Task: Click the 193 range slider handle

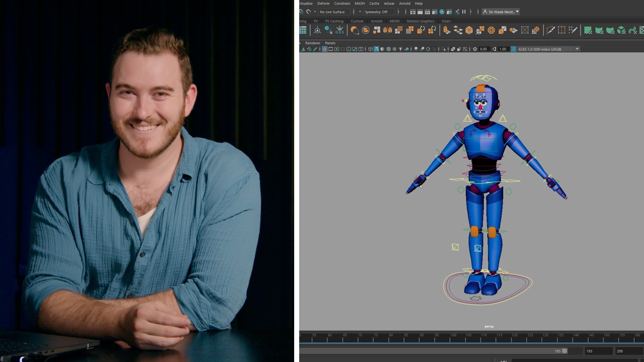Action: point(565,351)
